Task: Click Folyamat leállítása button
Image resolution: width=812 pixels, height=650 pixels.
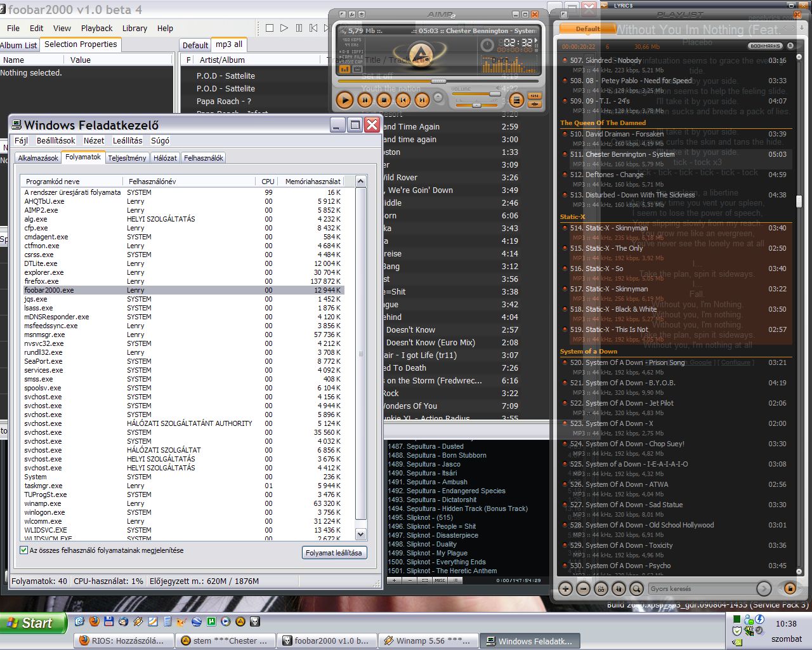Action: pyautogui.click(x=334, y=552)
